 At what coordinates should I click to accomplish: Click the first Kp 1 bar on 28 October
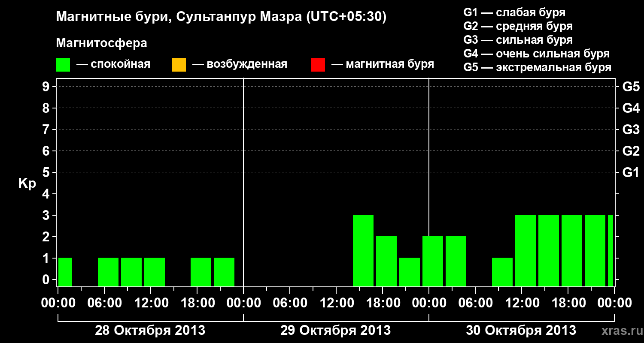[x=65, y=272]
